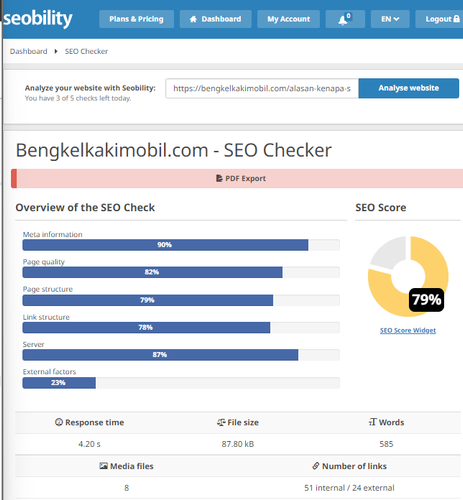463x500 pixels.
Task: Click the Number of links chain icon
Action: pos(316,466)
